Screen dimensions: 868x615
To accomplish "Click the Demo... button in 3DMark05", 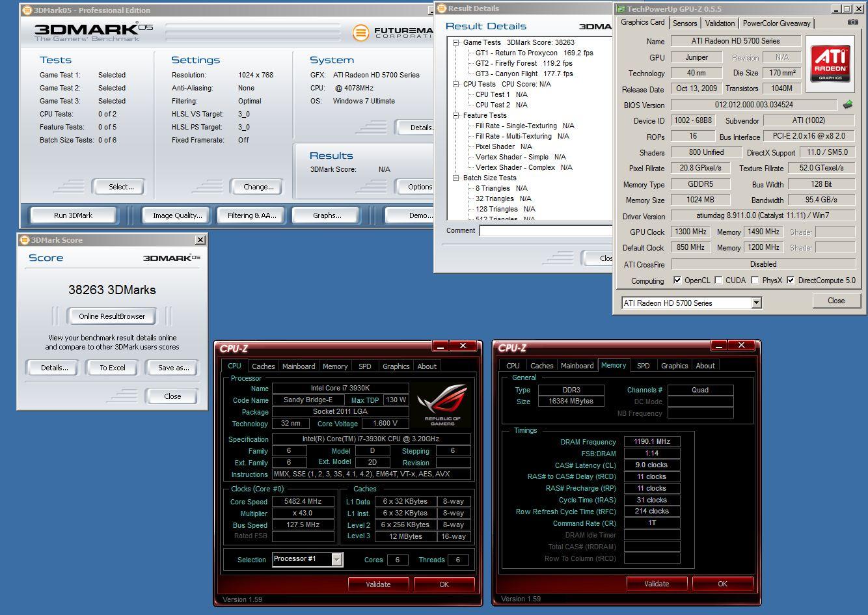I will [410, 215].
